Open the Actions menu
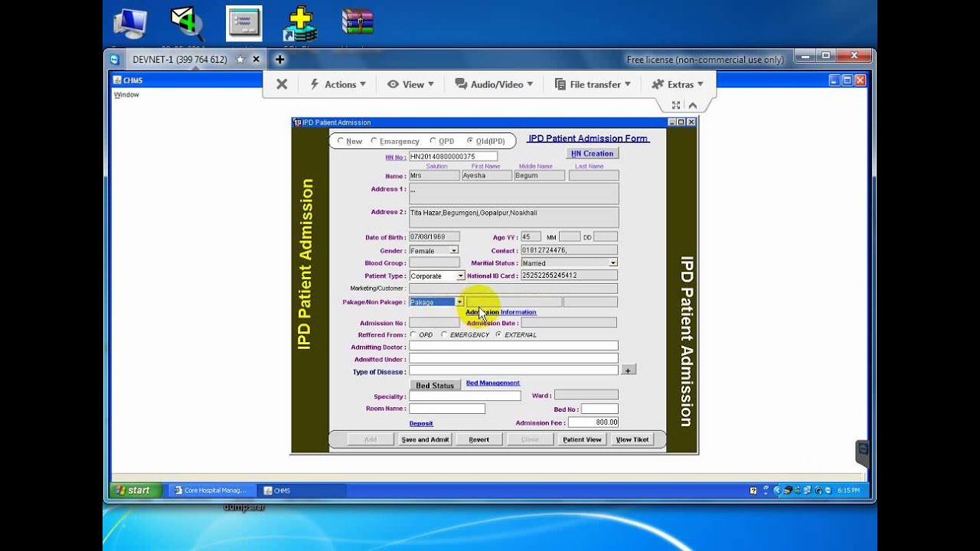Viewport: 980px width, 551px height. (x=338, y=84)
